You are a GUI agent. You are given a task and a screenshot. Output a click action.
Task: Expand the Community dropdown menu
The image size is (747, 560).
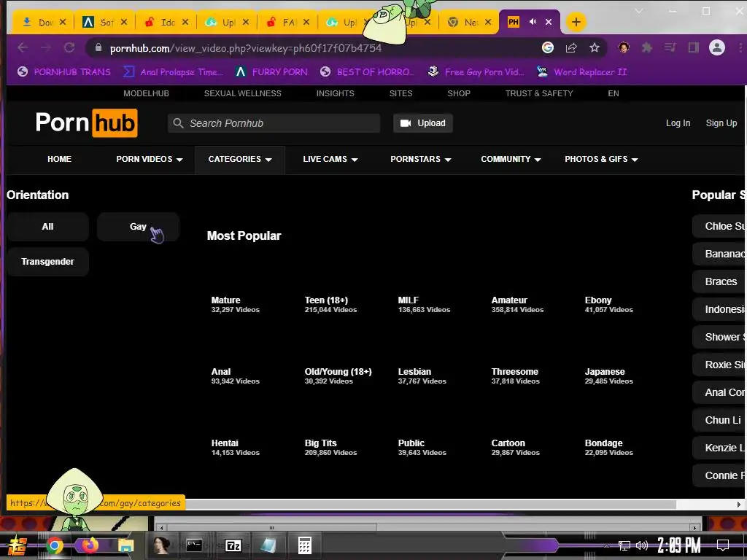click(511, 159)
